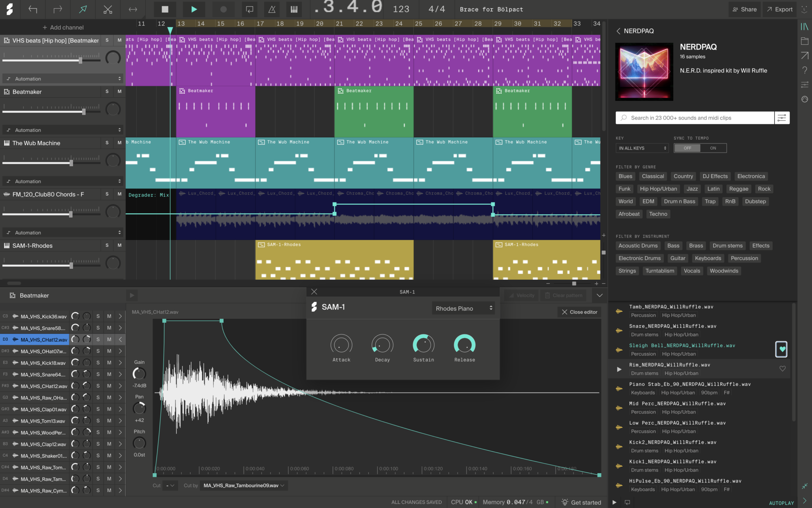Select the Scissors split tool in the toolbar
The height and width of the screenshot is (508, 812).
pos(108,9)
